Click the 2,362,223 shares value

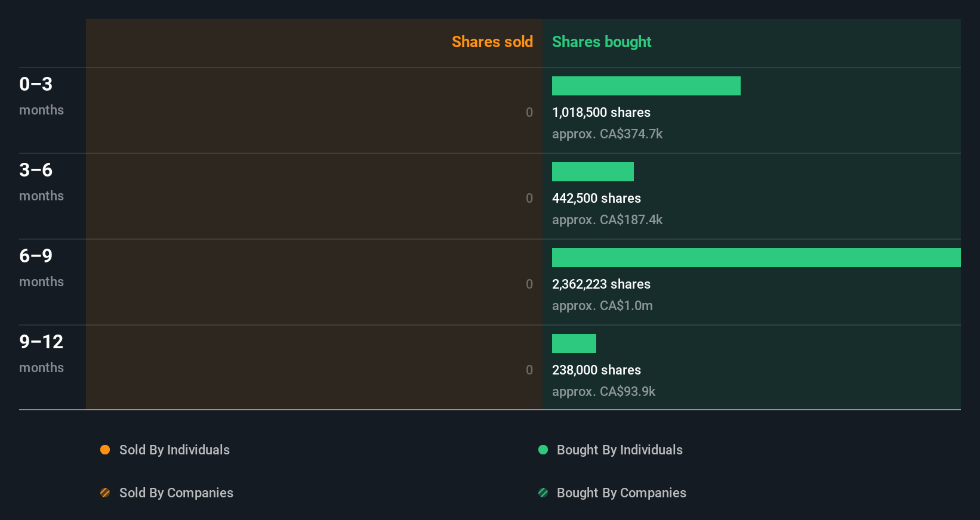(x=601, y=284)
